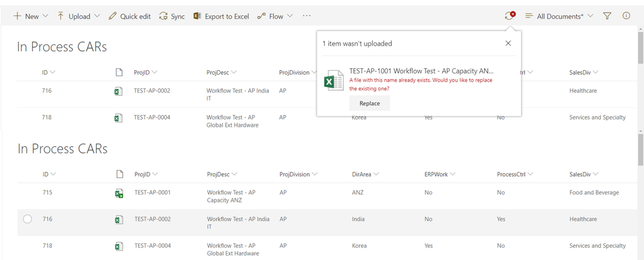Close the item wasn't uploaded popup
Viewport: 644px width, 260px height.
click(x=508, y=43)
